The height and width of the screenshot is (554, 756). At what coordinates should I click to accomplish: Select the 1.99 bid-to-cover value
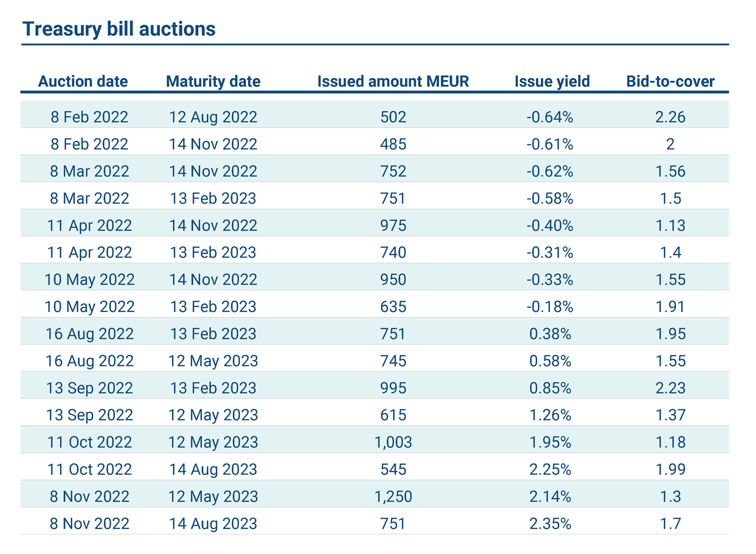[x=670, y=469]
